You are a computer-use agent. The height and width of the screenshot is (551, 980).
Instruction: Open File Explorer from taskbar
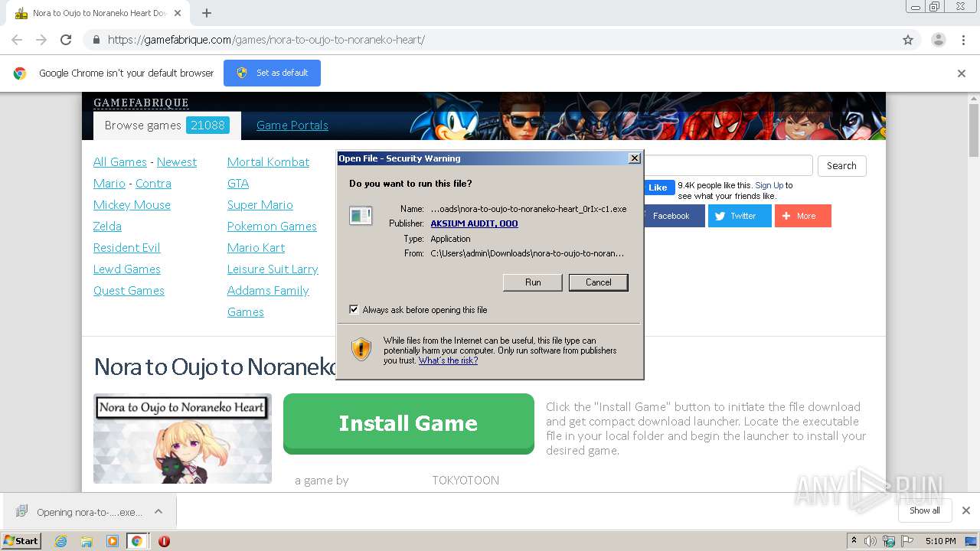(87, 541)
